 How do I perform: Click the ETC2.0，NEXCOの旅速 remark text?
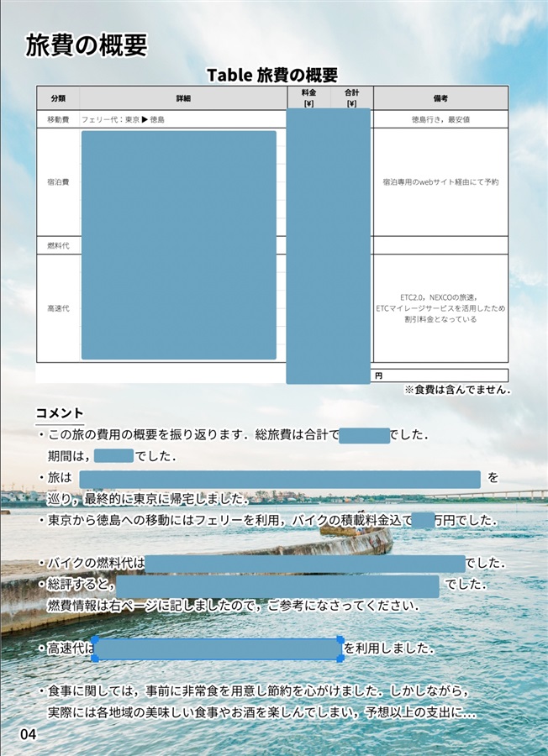pos(440,308)
